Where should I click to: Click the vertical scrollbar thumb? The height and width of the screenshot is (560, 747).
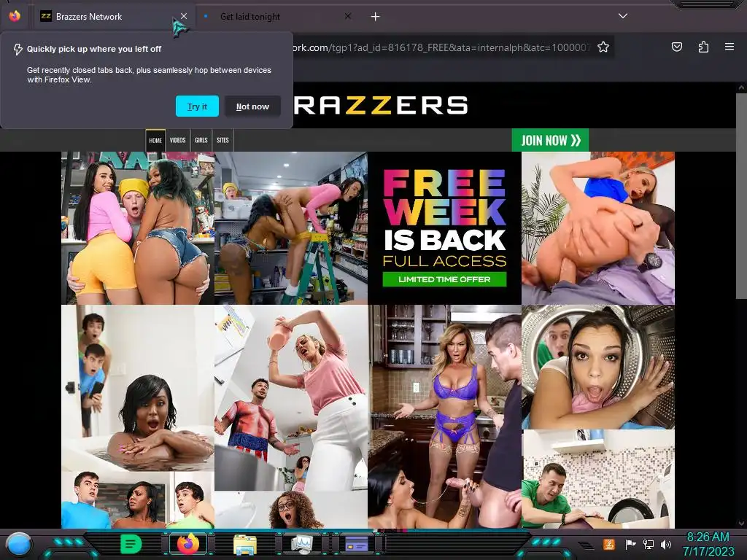[x=741, y=195]
